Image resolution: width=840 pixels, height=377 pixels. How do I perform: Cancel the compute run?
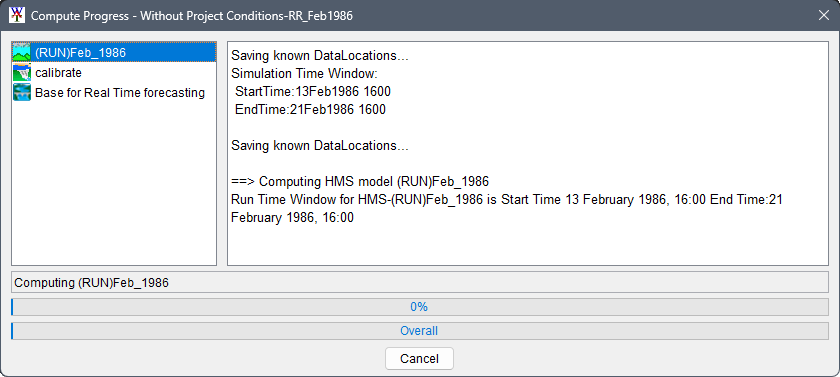419,358
